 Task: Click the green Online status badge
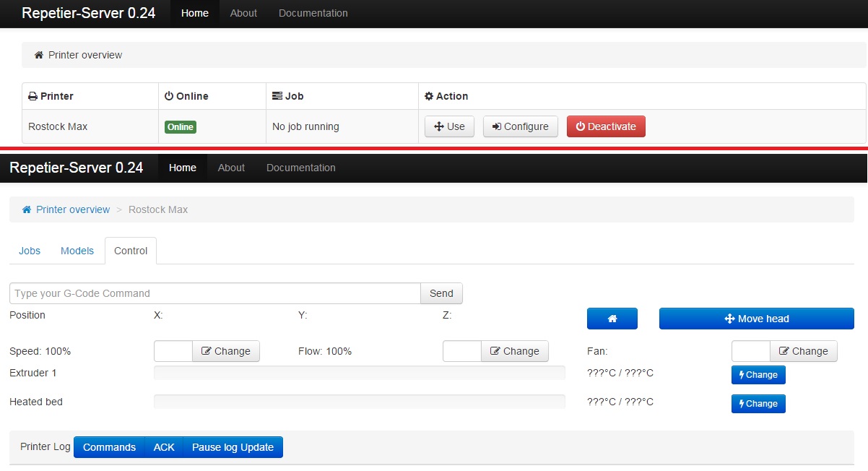point(181,127)
